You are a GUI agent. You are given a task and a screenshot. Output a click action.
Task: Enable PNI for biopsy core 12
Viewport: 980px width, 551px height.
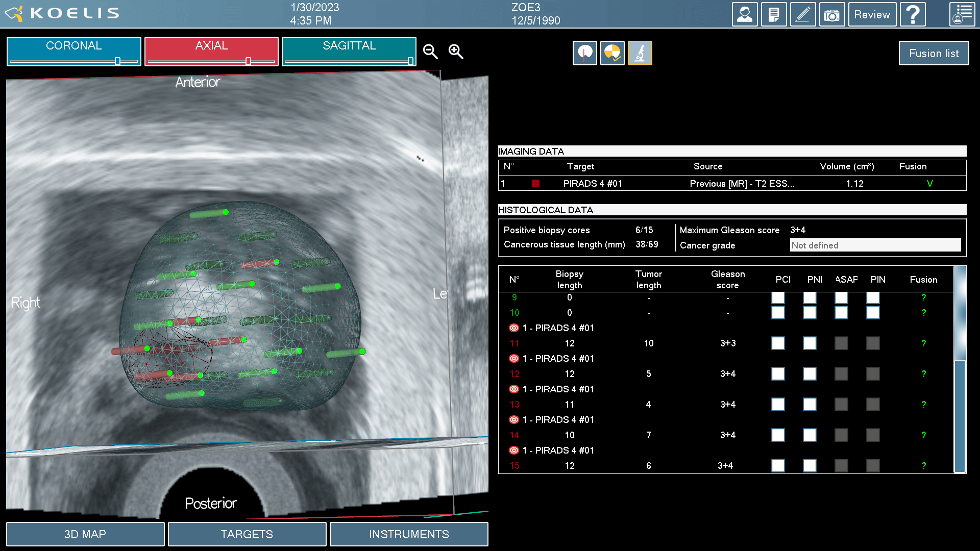[x=810, y=374]
